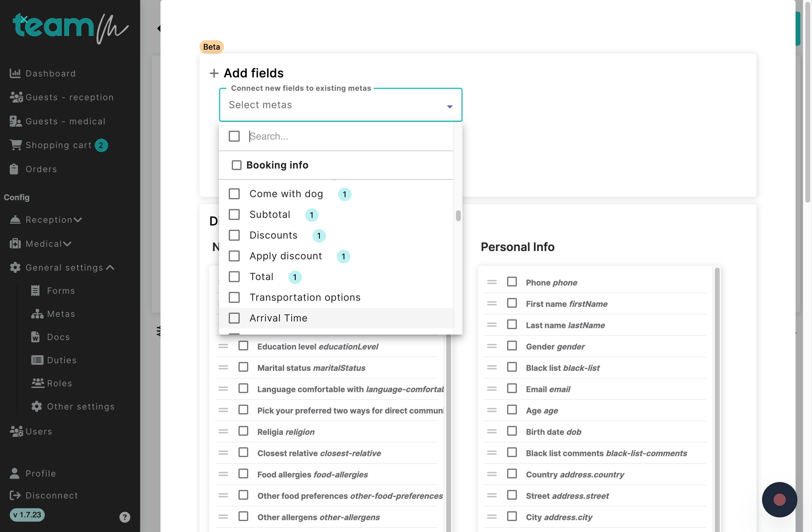Screen dimensions: 812x532
Task: Open Dashboard from chart icon
Action: coord(15,73)
